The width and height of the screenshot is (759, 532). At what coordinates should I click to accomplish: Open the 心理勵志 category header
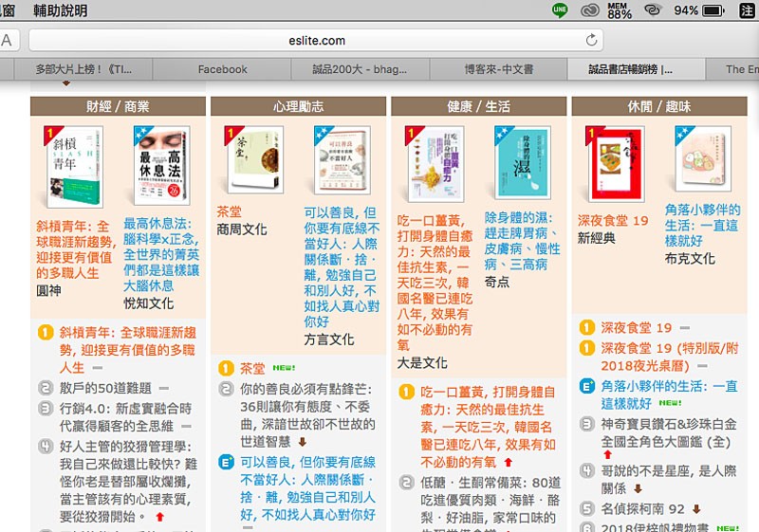click(298, 106)
